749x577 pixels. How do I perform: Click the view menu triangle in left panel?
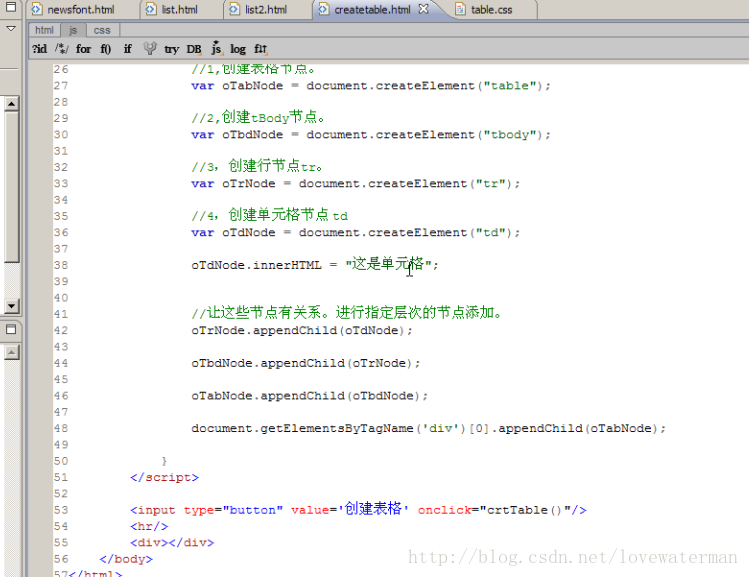coord(11,29)
